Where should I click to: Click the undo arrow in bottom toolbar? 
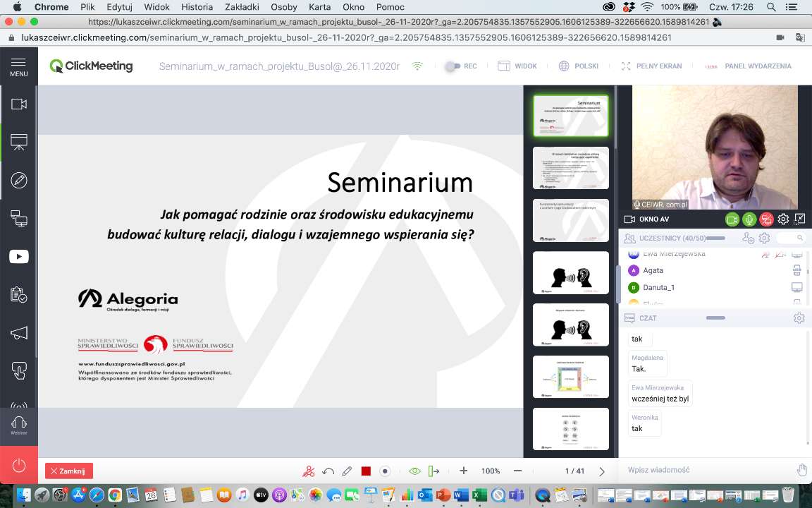(x=328, y=471)
